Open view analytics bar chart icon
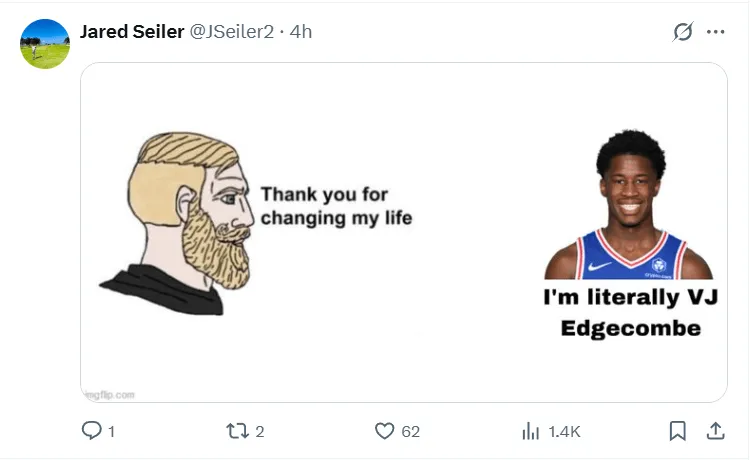This screenshot has width=750, height=460. tap(531, 431)
